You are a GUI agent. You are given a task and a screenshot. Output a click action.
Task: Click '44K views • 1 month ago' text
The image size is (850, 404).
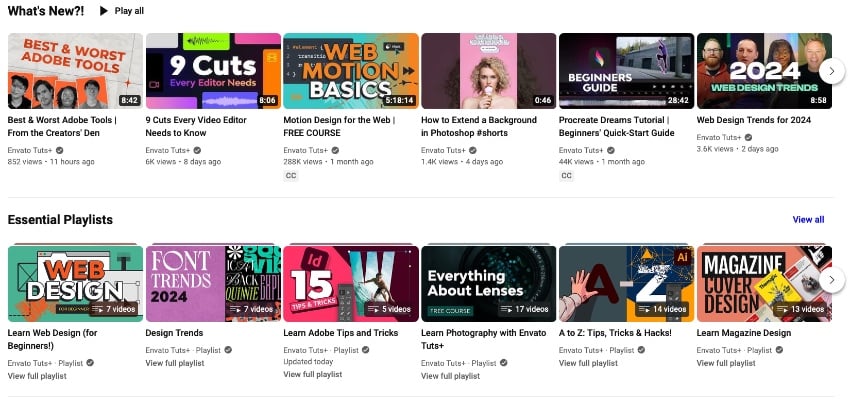point(602,162)
